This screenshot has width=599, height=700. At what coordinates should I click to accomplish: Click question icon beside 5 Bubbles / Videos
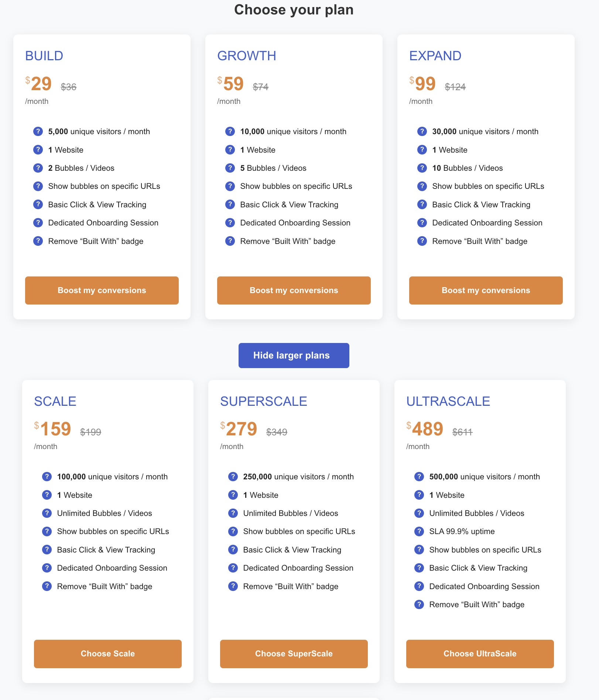[x=230, y=168]
